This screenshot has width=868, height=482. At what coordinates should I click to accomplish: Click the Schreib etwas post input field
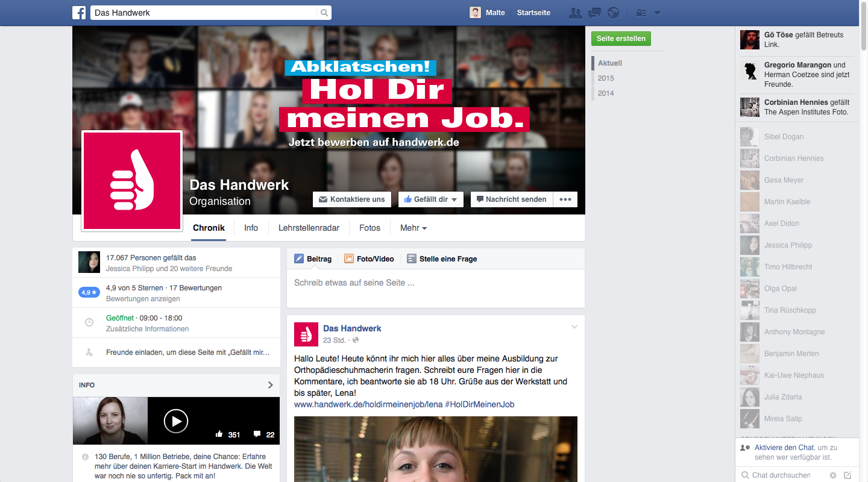tap(435, 288)
